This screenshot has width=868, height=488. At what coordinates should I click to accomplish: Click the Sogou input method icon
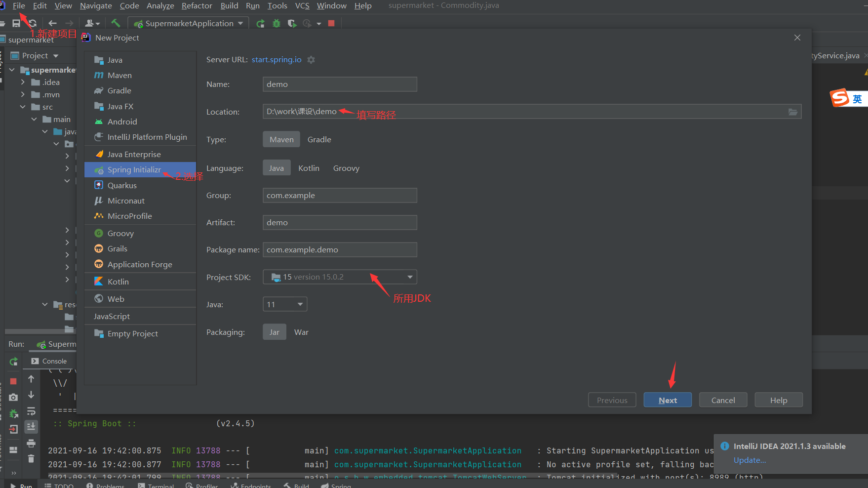click(840, 98)
